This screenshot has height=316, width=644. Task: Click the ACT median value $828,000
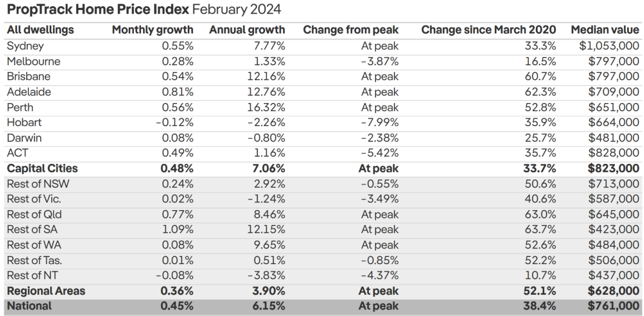click(x=613, y=153)
